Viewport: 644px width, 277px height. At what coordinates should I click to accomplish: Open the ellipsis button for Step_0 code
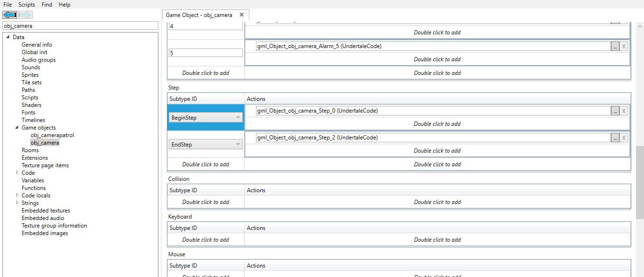615,111
